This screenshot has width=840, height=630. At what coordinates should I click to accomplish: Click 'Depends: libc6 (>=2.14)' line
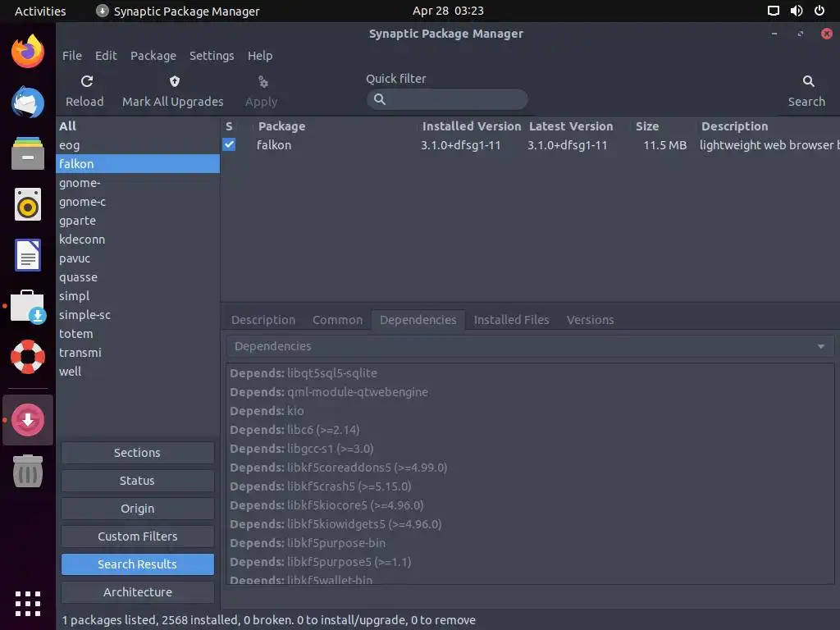[294, 430]
